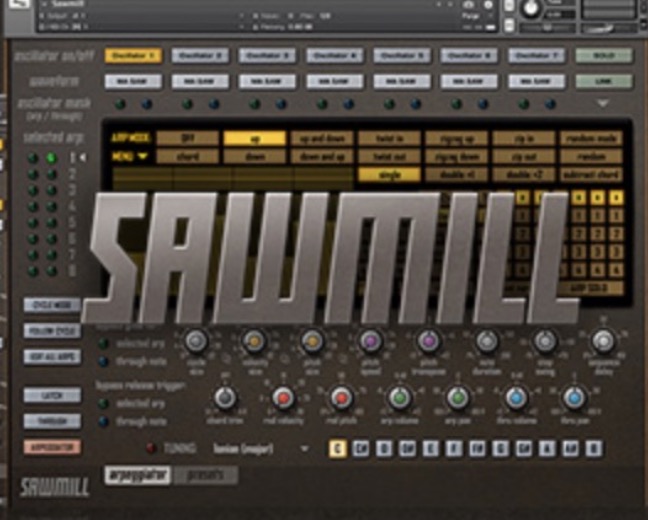
Task: Click the ARPEGGIATOR button on left
Action: coord(52,447)
